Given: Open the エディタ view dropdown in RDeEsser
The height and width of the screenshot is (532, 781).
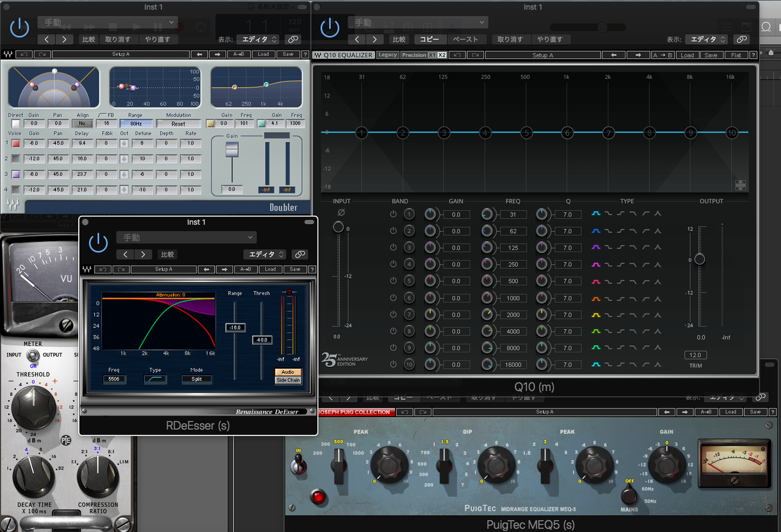Looking at the screenshot, I should coord(264,254).
